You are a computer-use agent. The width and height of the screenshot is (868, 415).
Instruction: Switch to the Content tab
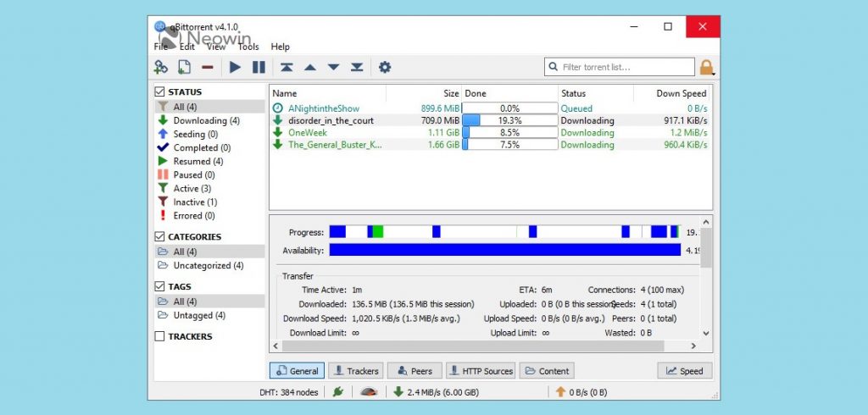click(x=547, y=371)
